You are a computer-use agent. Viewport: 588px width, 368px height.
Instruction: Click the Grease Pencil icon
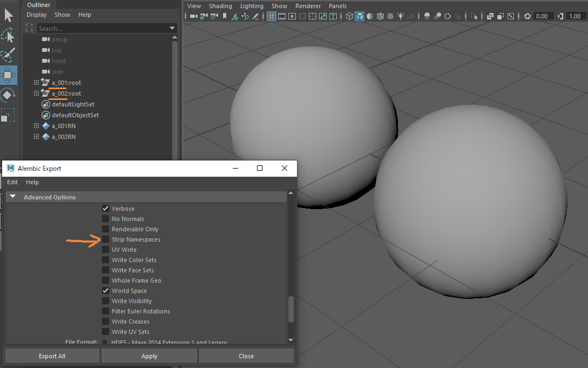(x=255, y=16)
